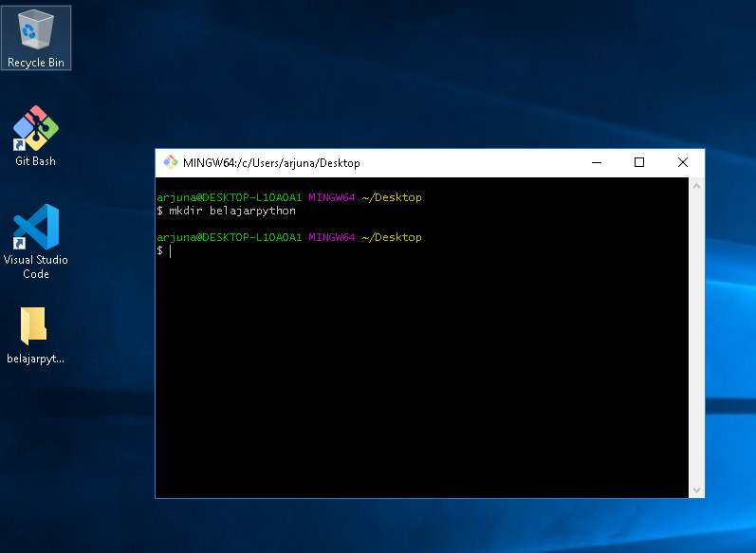
Task: Select the belajarpython folder on desktop
Action: point(36,335)
